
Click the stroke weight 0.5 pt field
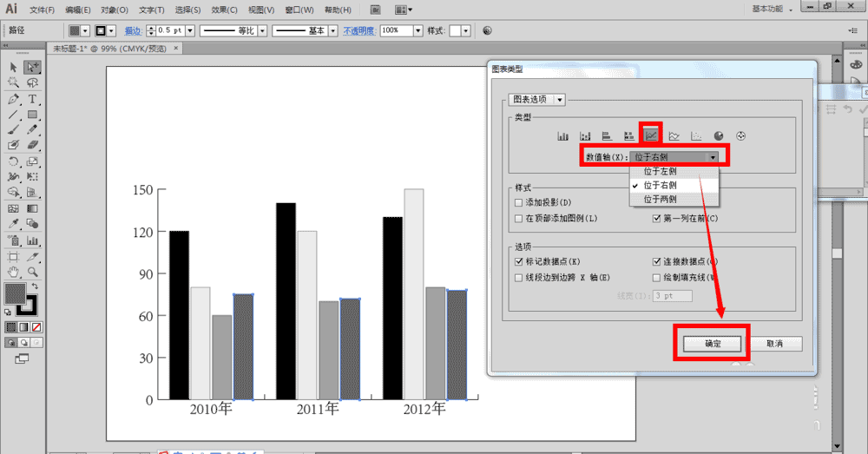(x=170, y=31)
